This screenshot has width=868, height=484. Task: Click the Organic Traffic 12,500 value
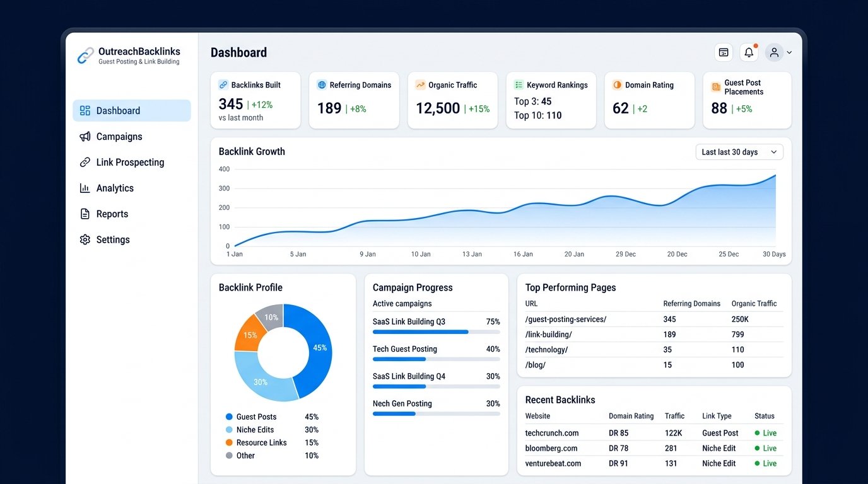[438, 108]
